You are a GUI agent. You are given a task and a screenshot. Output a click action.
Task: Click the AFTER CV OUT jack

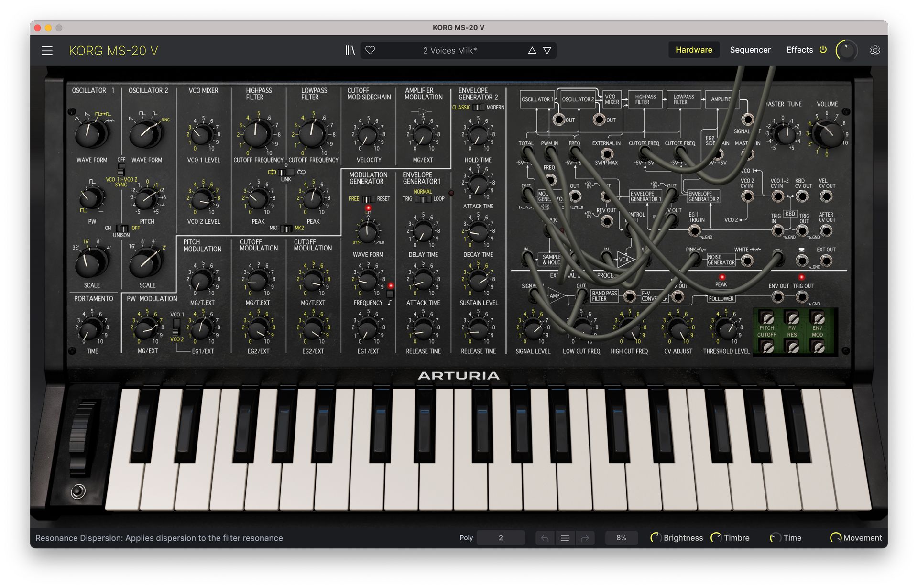pos(826,231)
